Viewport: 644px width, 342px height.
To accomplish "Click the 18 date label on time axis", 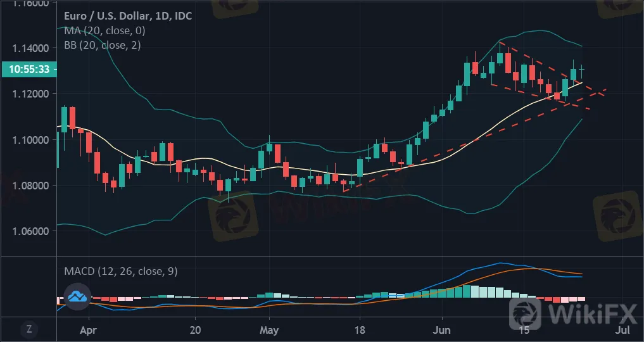I will pyautogui.click(x=360, y=330).
